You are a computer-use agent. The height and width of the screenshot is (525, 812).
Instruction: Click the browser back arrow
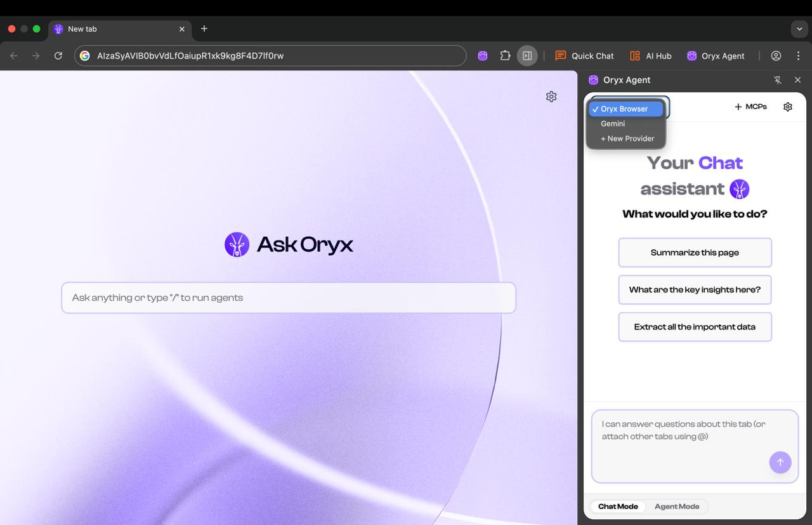pyautogui.click(x=14, y=56)
